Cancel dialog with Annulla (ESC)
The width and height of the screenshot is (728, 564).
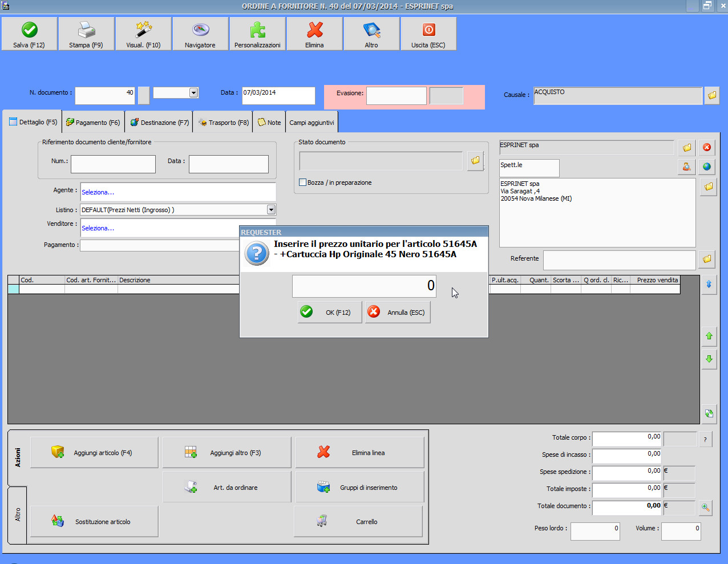point(398,313)
